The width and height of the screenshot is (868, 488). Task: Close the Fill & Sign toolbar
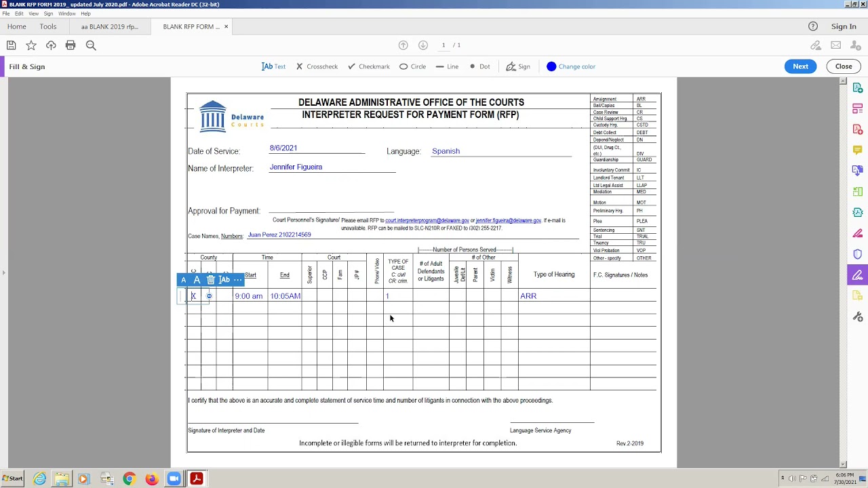coord(844,66)
